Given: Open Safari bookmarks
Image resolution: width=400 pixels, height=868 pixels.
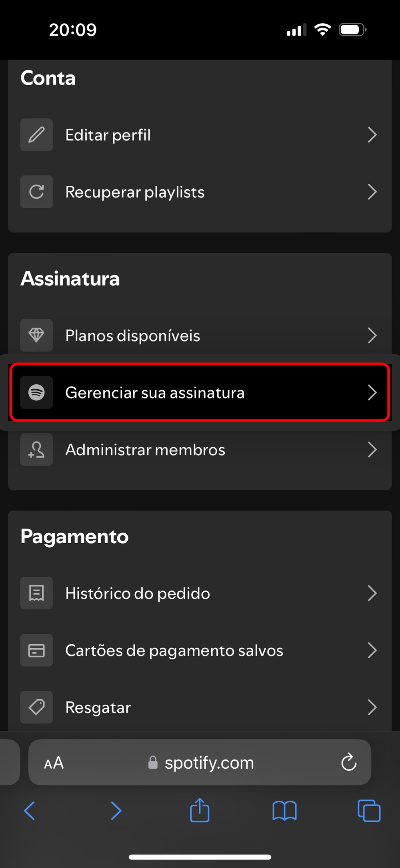Looking at the screenshot, I should click(x=284, y=811).
